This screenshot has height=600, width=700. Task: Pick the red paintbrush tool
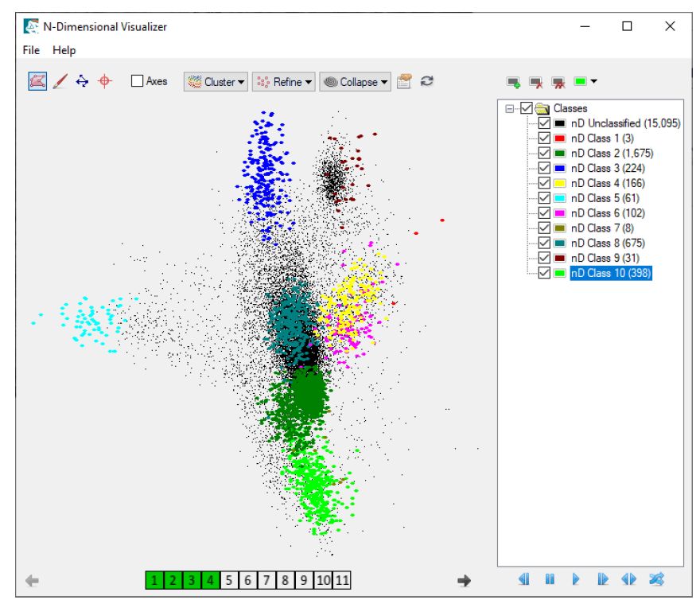pyautogui.click(x=60, y=81)
